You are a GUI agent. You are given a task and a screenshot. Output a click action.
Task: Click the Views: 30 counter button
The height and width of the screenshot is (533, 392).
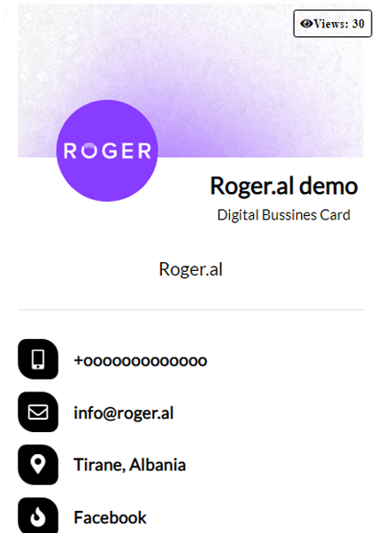coord(333,23)
